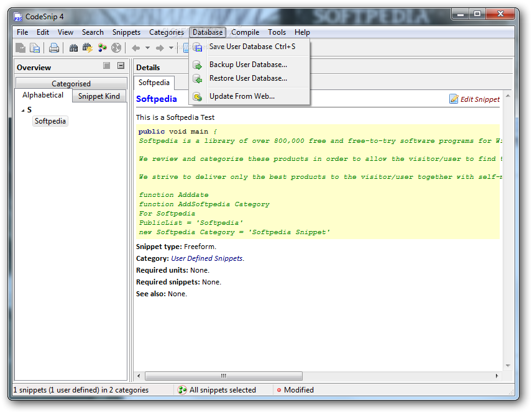The width and height of the screenshot is (532, 413).
Task: Click the greyed-out globe toolbar icon
Action: coord(116,48)
